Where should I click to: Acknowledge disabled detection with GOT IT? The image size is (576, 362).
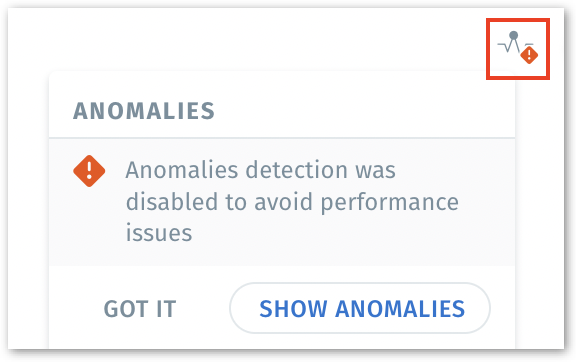140,309
